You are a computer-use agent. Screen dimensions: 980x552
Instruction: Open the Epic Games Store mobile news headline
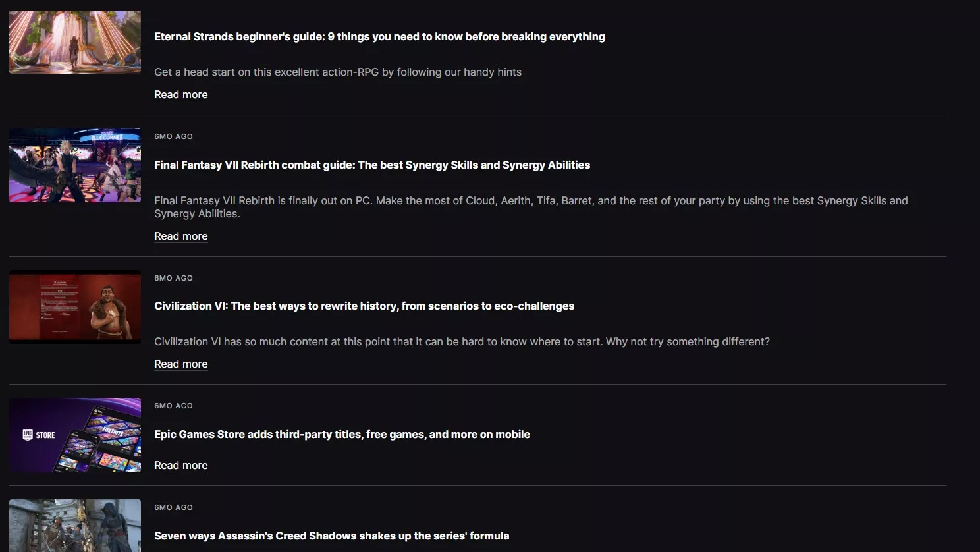[342, 434]
